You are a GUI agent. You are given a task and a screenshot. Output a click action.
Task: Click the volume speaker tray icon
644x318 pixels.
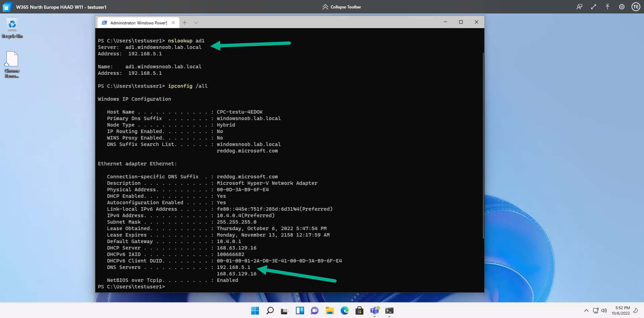click(x=604, y=311)
